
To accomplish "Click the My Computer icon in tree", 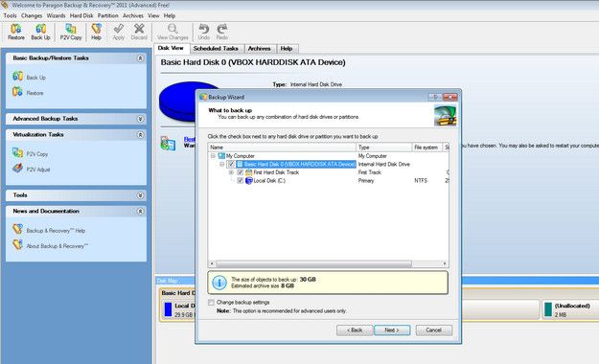I will pos(221,156).
